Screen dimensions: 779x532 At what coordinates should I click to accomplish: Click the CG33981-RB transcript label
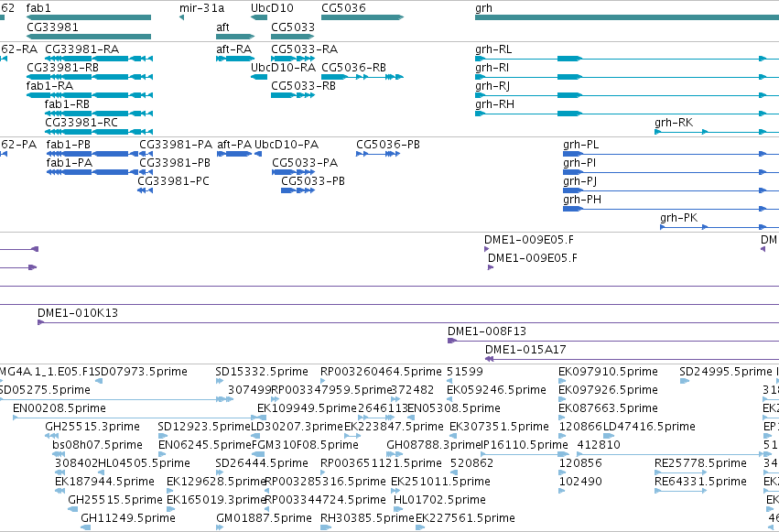point(62,68)
